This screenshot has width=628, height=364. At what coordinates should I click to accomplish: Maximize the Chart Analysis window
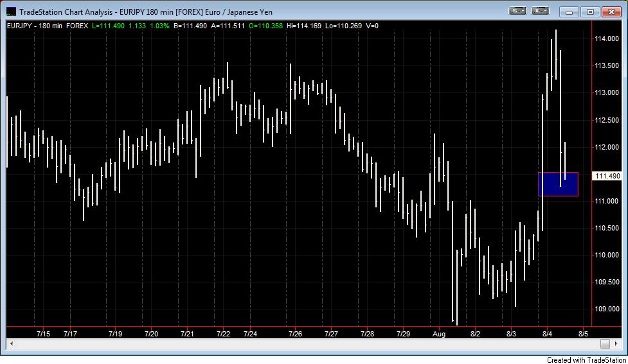[x=590, y=12]
